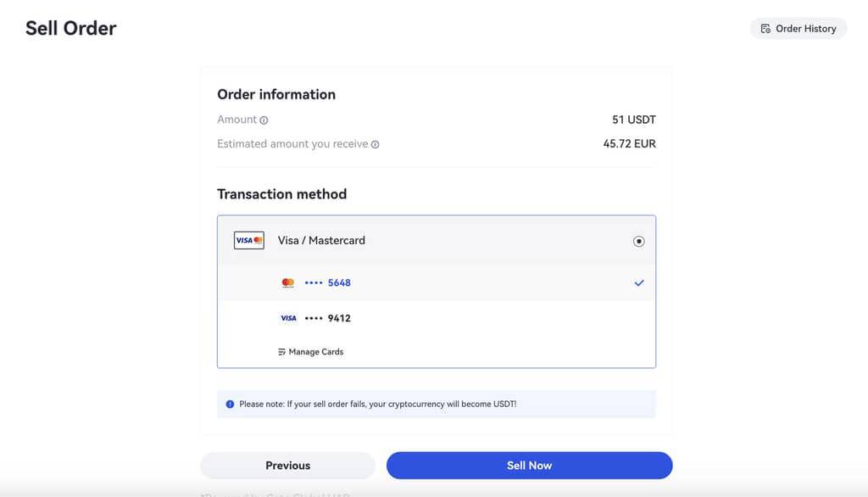Open the Manage Cards link
Screen dimensions: 868x497
315,352
